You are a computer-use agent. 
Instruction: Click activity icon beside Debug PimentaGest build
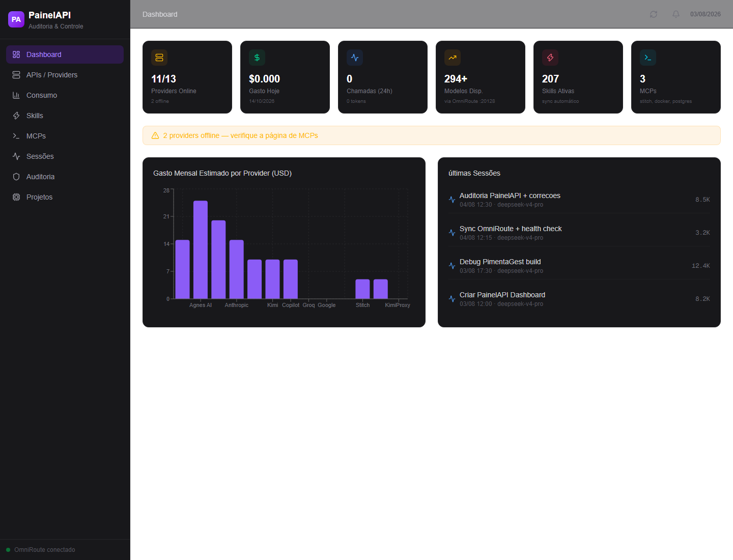(x=452, y=266)
